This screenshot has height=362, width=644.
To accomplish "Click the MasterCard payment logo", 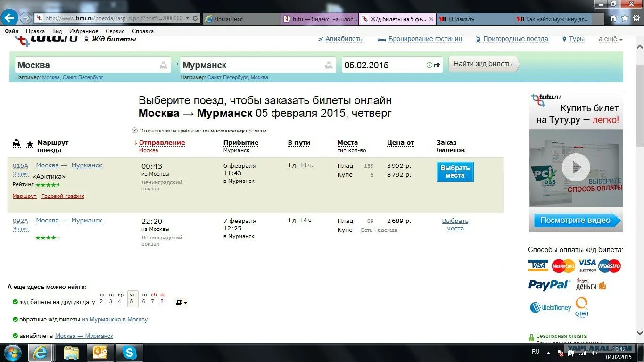I will (564, 266).
